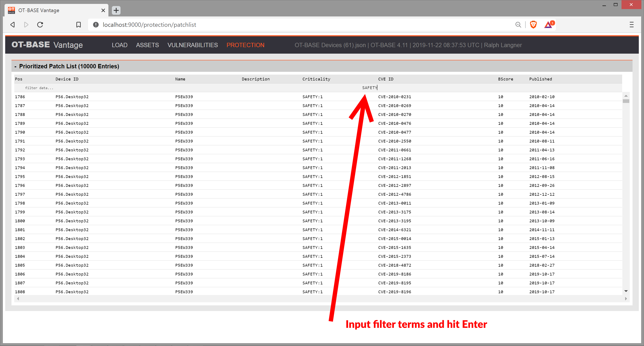Click the OT-BASE tab favicon
644x346 pixels.
(x=11, y=11)
